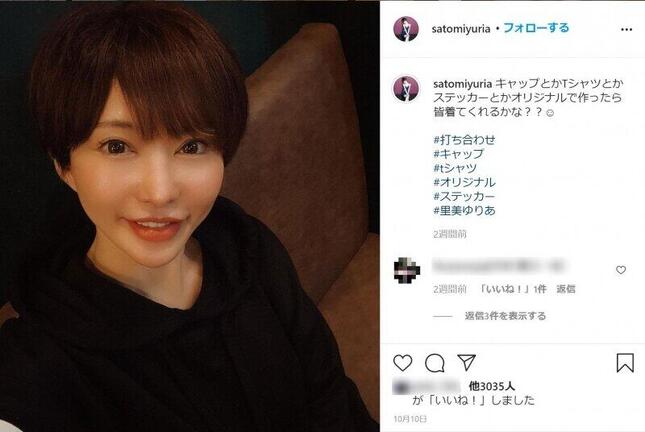The width and height of the screenshot is (645, 432).
Task: Expand the 返信3件を表示する replies
Action: [x=505, y=316]
